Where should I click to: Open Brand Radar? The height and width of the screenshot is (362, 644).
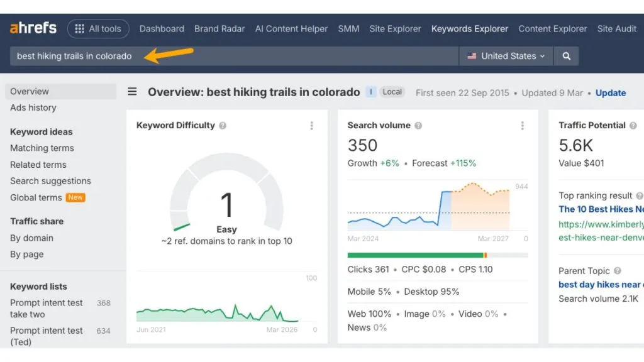pyautogui.click(x=219, y=29)
